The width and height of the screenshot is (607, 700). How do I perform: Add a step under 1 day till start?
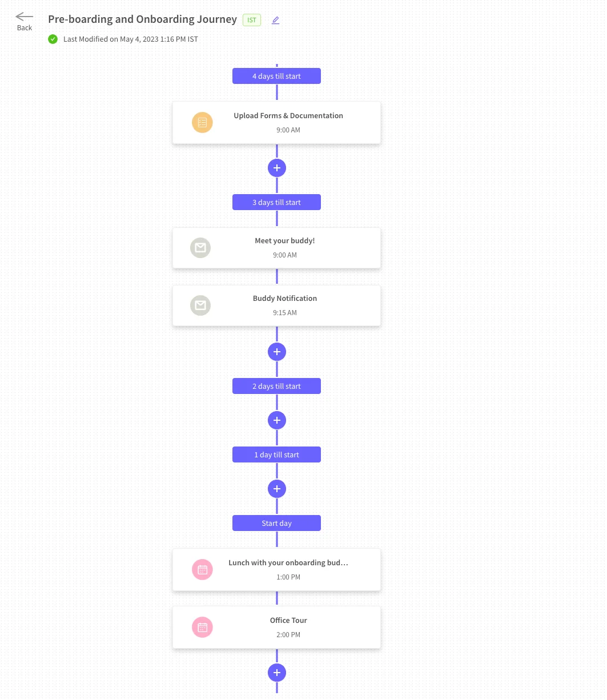point(277,489)
